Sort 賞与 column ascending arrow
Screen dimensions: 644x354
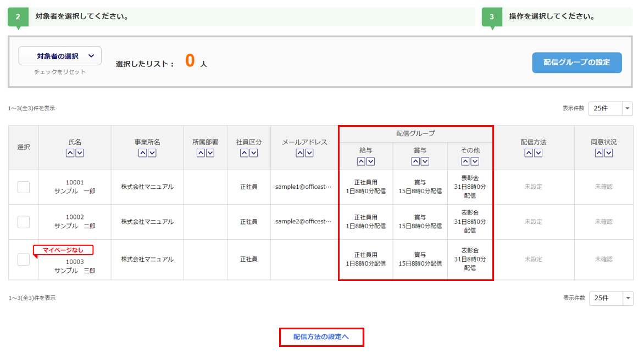(416, 161)
